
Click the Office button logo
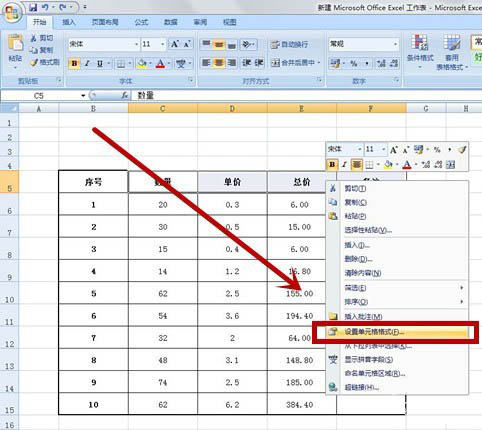pos(13,13)
